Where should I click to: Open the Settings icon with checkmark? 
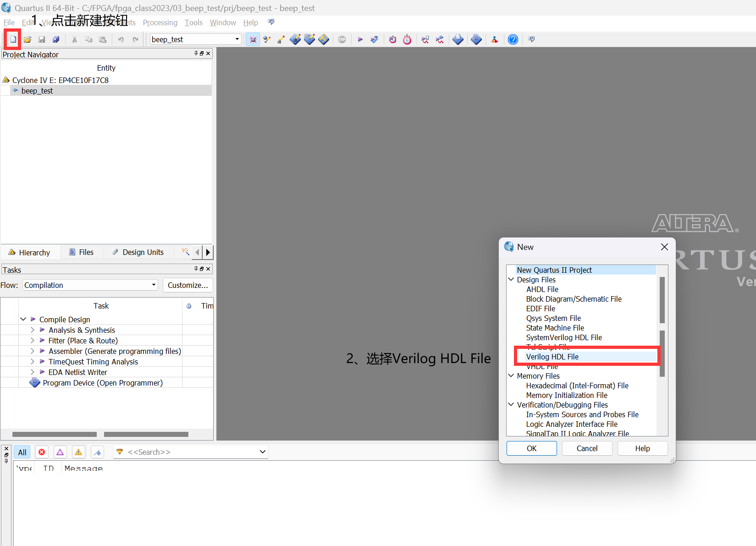click(267, 39)
